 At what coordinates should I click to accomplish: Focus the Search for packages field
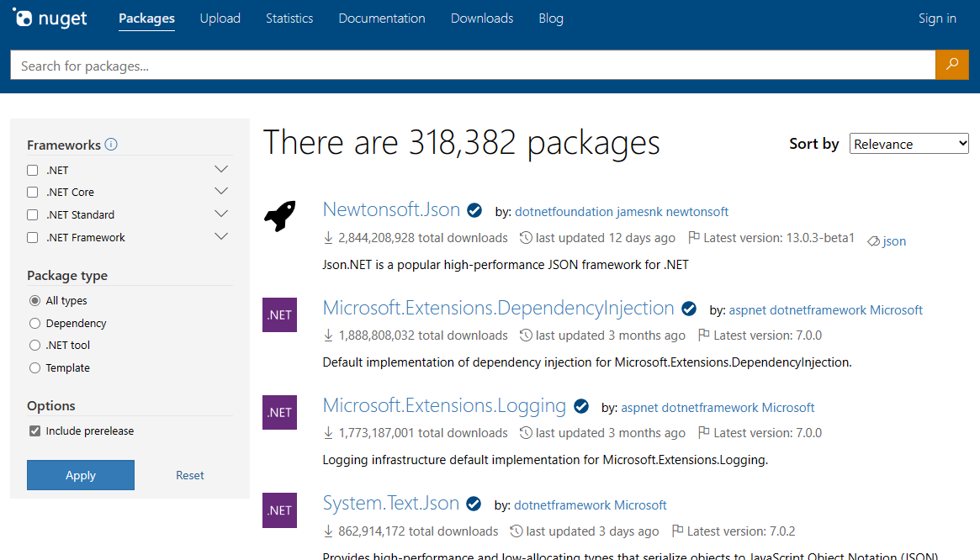pyautogui.click(x=473, y=65)
